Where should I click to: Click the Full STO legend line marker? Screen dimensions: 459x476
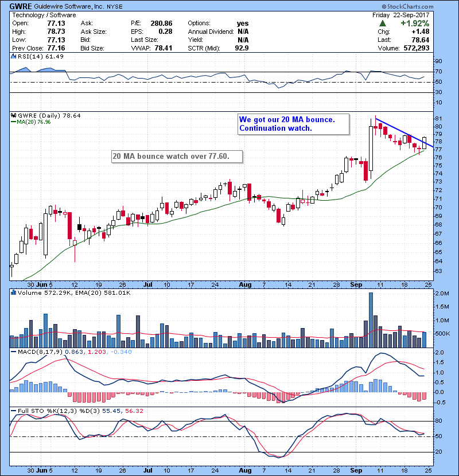13,411
